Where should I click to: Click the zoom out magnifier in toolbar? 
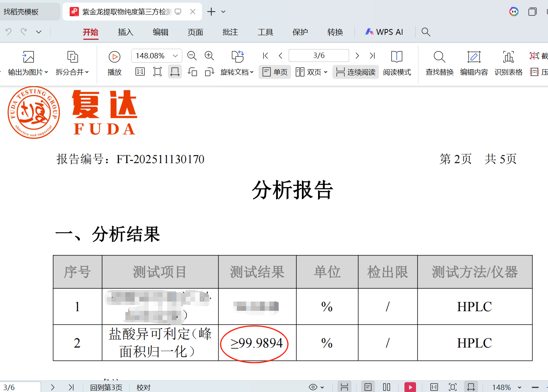tap(192, 56)
